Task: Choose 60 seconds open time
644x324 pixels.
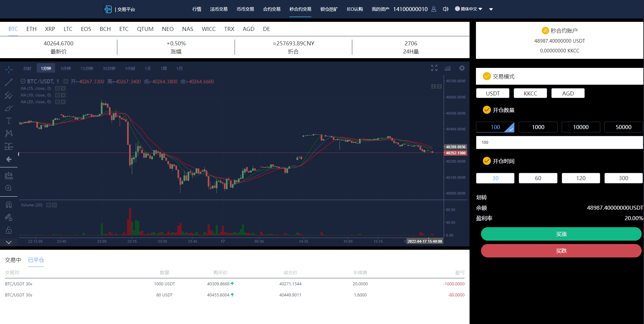Action: tap(538, 178)
